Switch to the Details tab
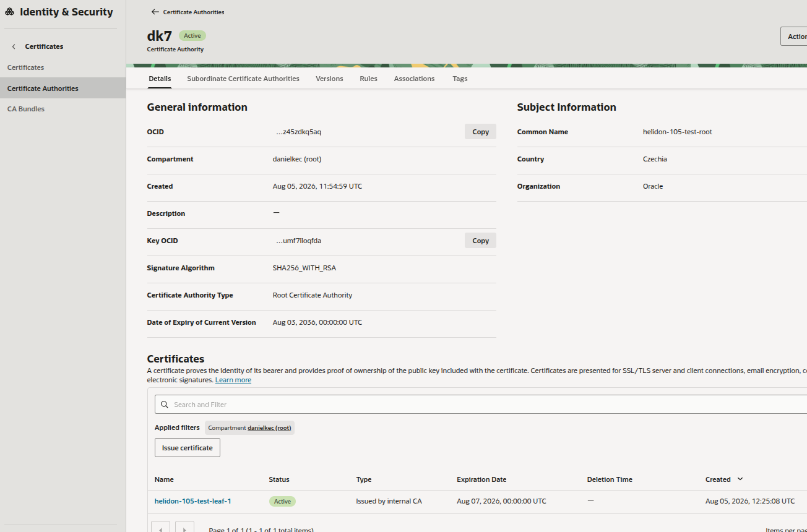Screen dimensions: 807x532 [x=160, y=79]
